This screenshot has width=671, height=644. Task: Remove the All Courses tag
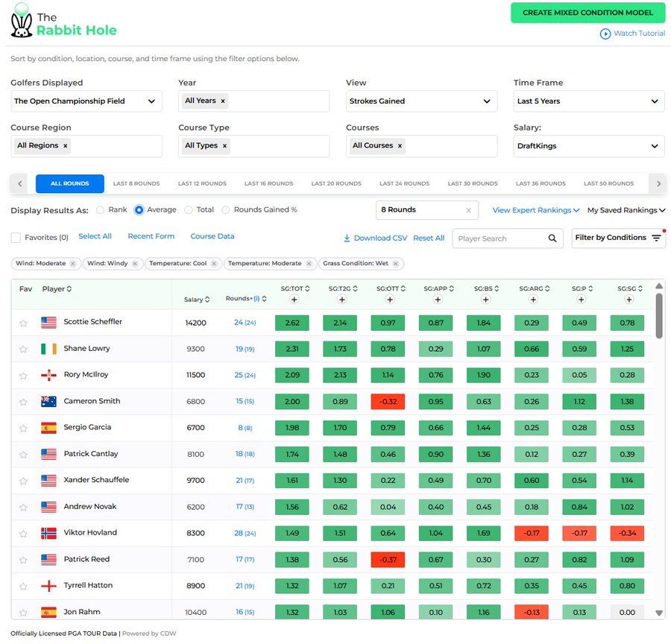[x=400, y=146]
